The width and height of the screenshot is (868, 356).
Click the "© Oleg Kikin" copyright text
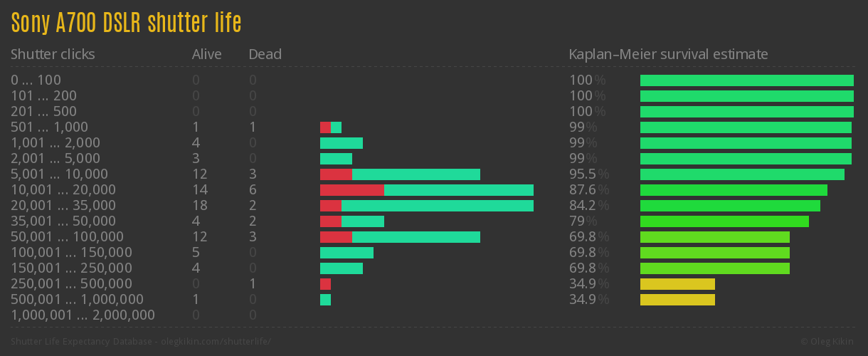point(828,342)
